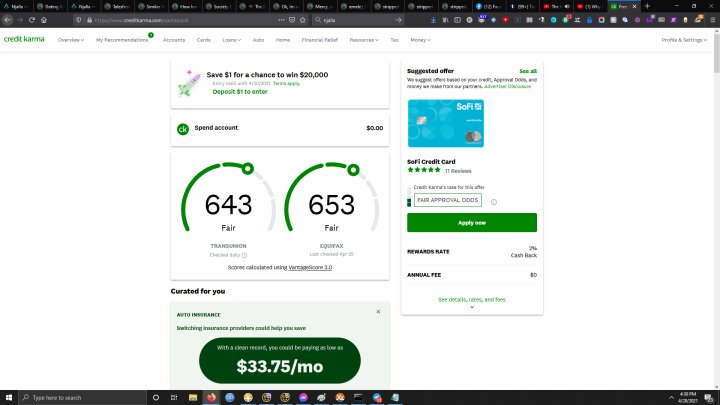The width and height of the screenshot is (720, 405).
Task: Click the Save to Pocket icon
Action: click(292, 20)
